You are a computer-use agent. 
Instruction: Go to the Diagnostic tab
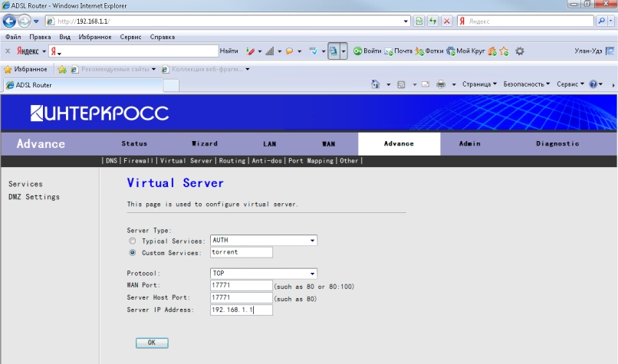tap(557, 144)
